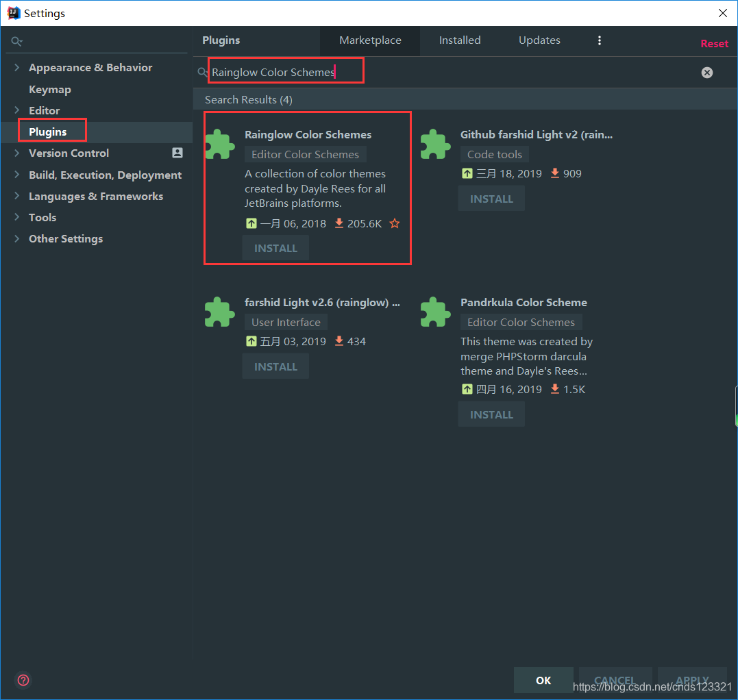Screen dimensions: 738x700
Task: Select Keymap in the settings tree
Action: point(50,89)
